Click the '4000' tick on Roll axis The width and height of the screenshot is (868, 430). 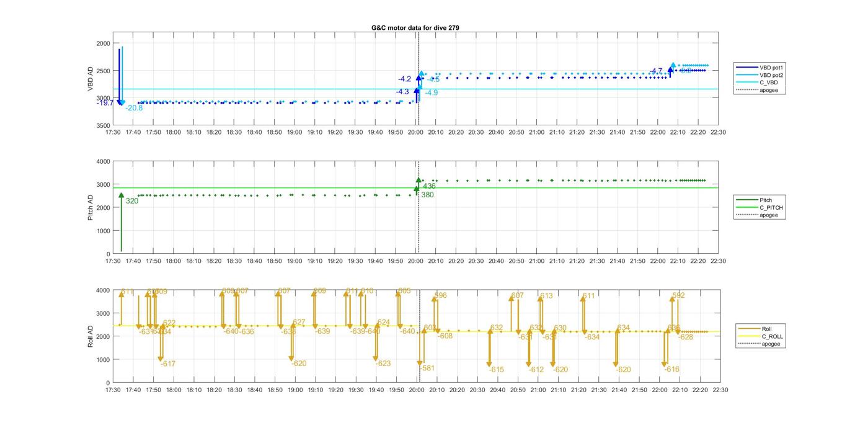point(103,290)
